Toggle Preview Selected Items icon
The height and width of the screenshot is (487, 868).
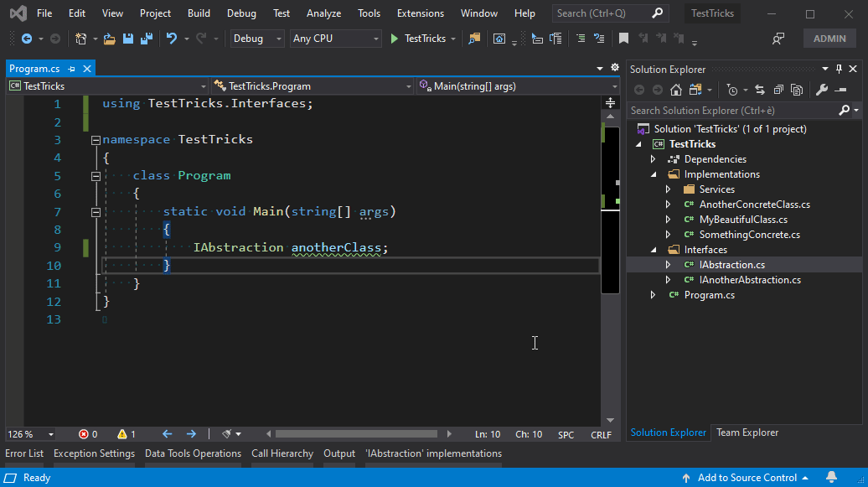[841, 90]
